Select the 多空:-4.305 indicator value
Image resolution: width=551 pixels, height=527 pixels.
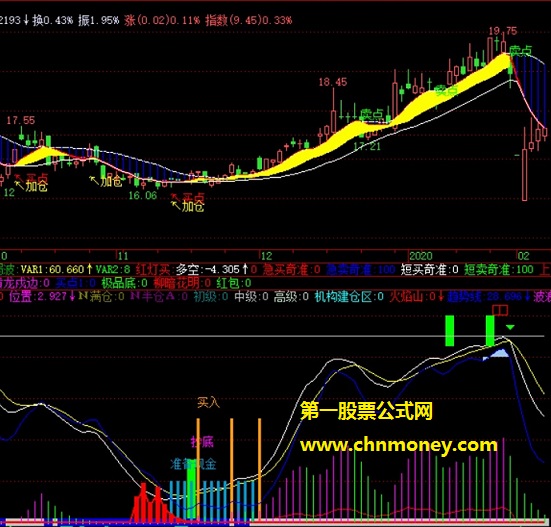coord(212,269)
